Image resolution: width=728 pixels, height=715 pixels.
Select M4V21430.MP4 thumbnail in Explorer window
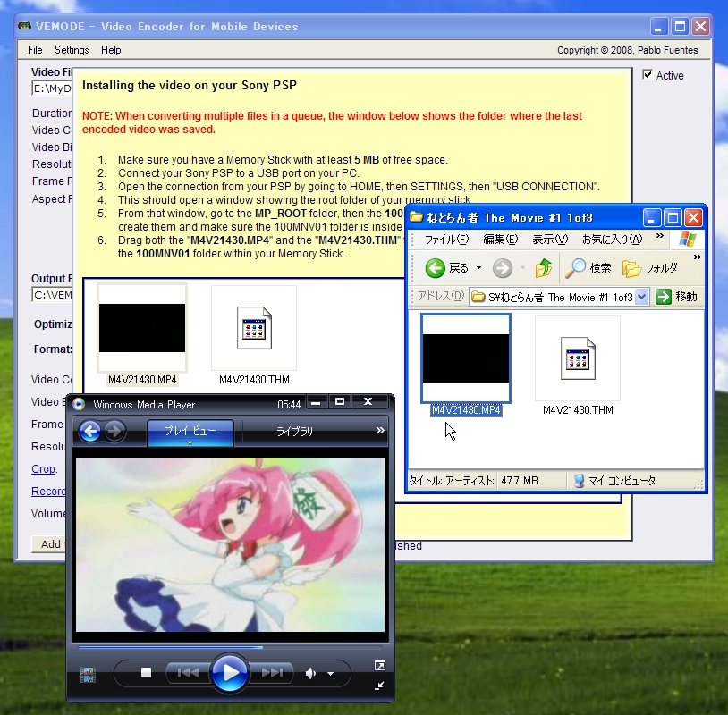coord(466,358)
